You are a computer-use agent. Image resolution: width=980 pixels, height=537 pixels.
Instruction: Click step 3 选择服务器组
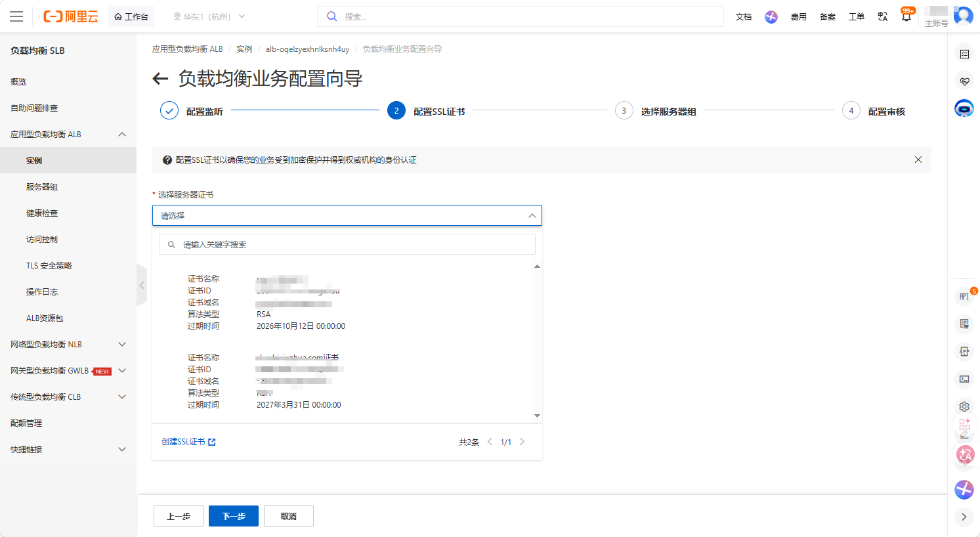point(656,111)
